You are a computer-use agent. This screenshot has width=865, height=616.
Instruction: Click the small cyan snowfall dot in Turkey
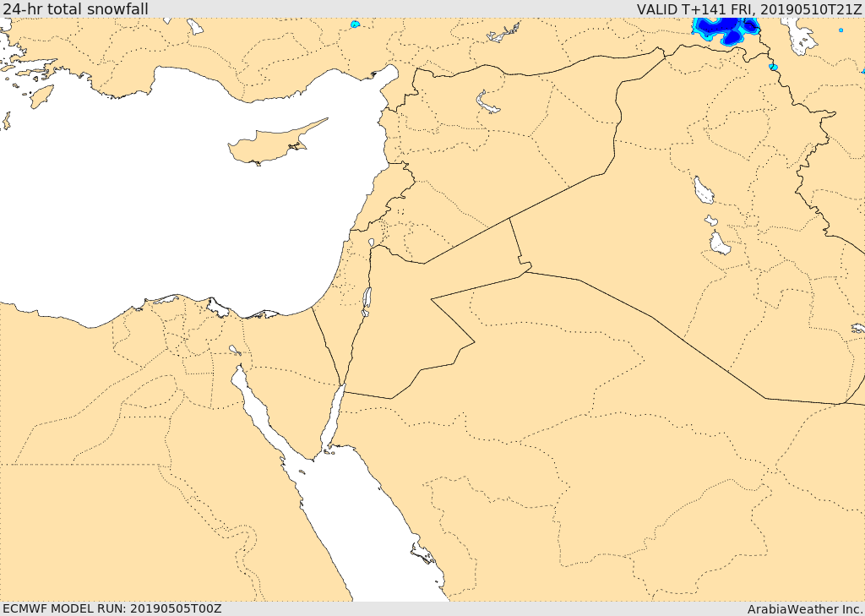(x=356, y=25)
